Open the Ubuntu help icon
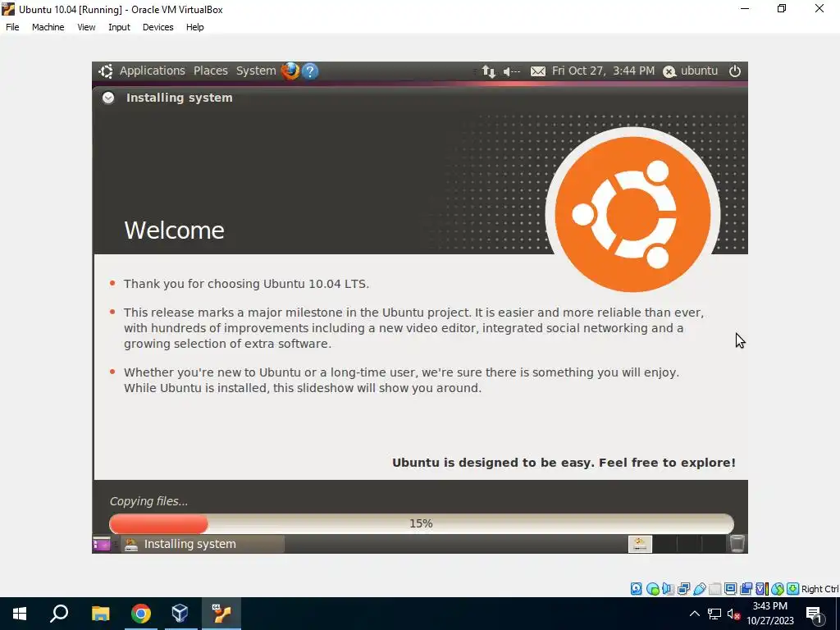Viewport: 840px width, 630px height. pyautogui.click(x=309, y=71)
